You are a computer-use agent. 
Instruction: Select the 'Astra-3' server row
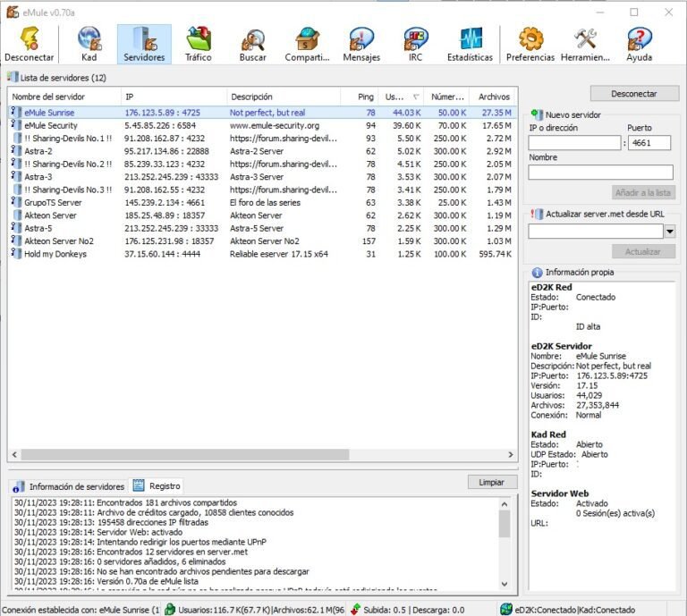[262, 176]
